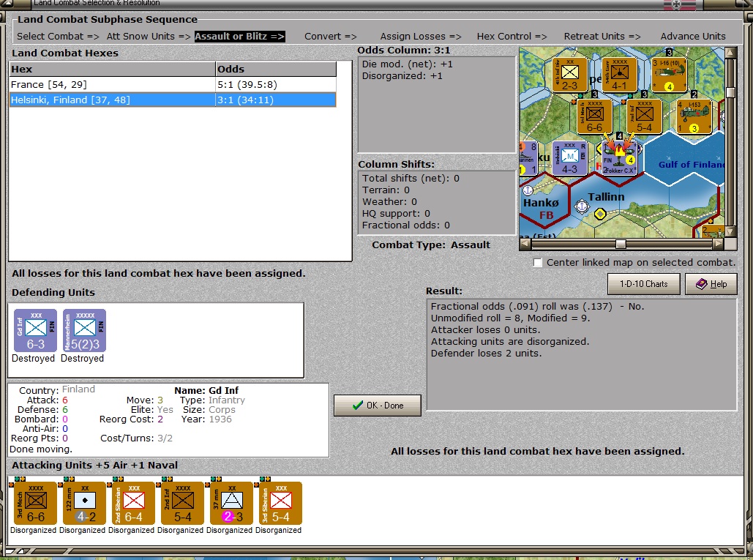Click the 'Attacking units are disorganized.' line
The height and width of the screenshot is (560, 753).
[510, 341]
